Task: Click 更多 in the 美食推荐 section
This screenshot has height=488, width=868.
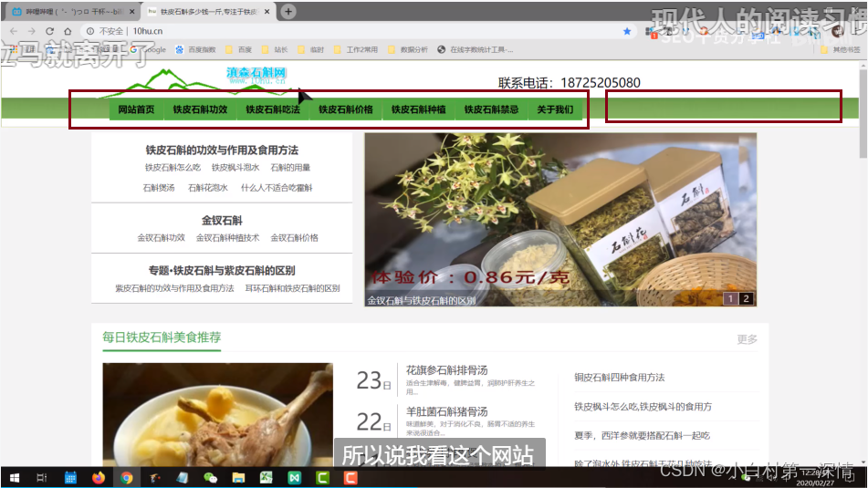Action: [747, 339]
